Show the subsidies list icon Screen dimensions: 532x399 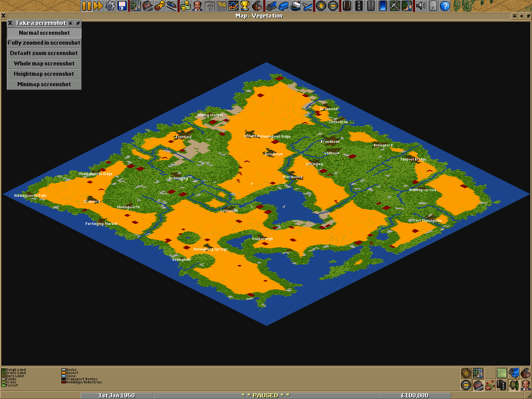tap(159, 6)
